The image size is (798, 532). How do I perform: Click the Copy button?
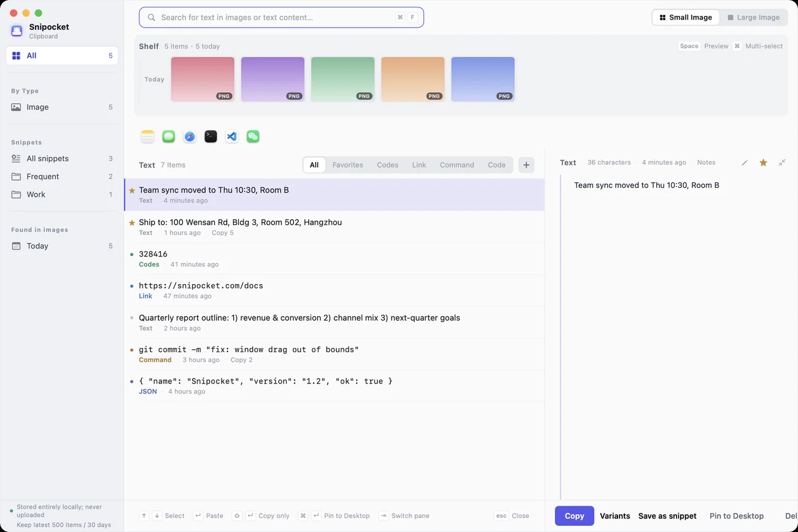coord(574,516)
